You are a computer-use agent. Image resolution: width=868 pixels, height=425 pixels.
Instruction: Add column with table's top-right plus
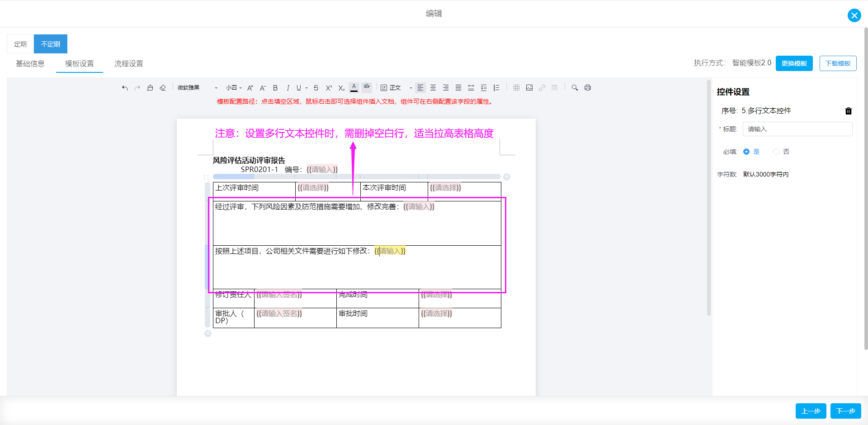coord(507,177)
